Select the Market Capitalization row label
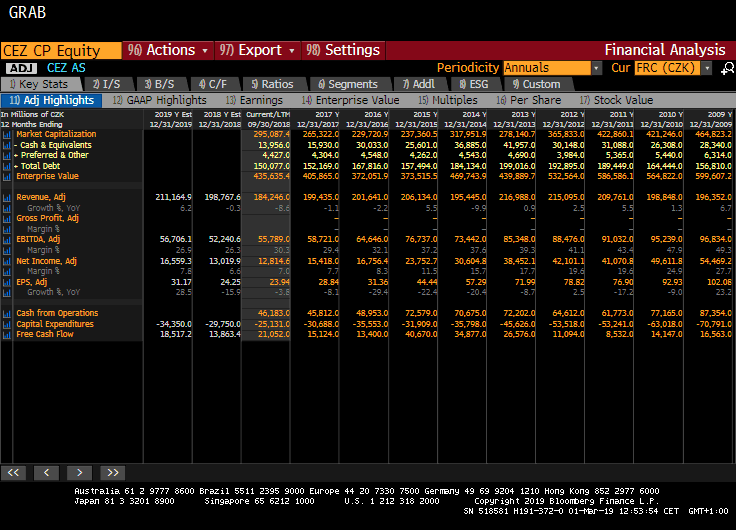Viewport: 736px width, 530px height. (x=56, y=134)
